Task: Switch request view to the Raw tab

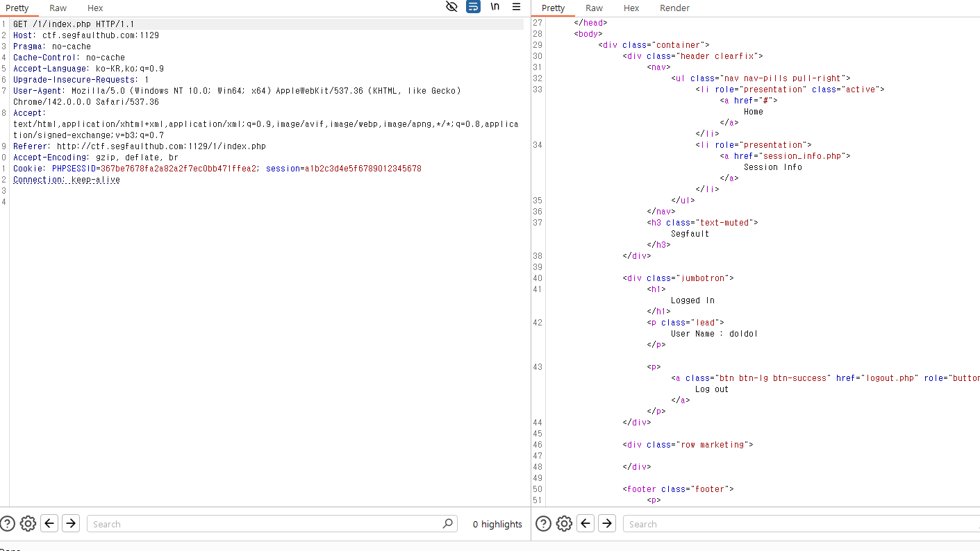Action: click(58, 8)
